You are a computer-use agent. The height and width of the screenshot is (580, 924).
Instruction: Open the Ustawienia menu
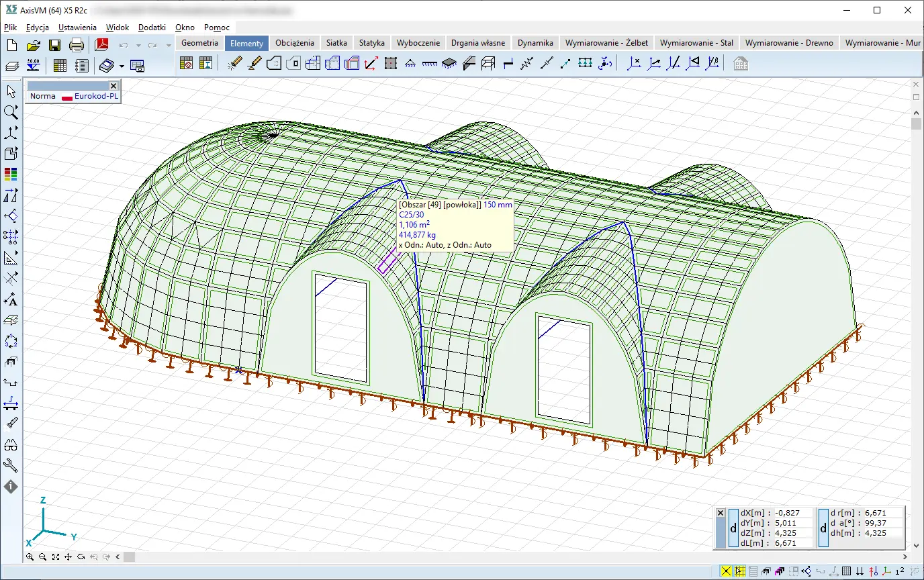[77, 28]
